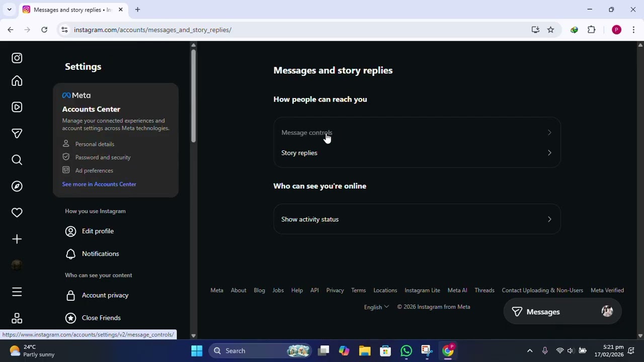Open File Explorer from taskbar
644x362 pixels.
pos(365,351)
